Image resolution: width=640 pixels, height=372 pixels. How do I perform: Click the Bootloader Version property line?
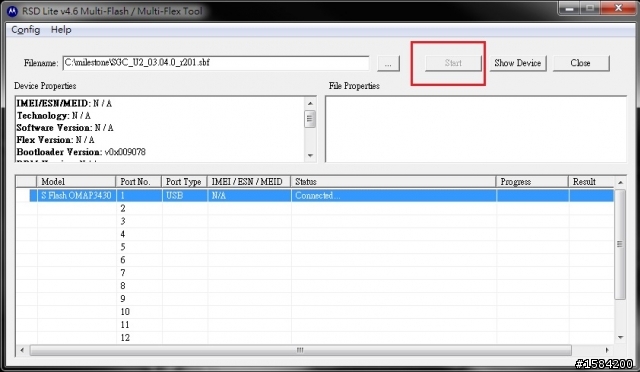point(81,152)
